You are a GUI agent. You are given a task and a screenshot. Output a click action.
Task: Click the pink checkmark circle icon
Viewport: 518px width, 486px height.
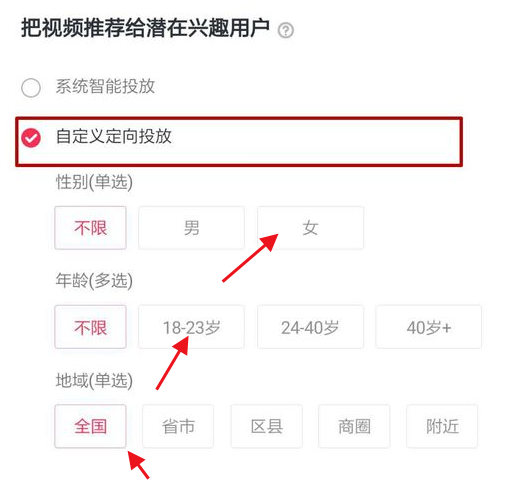pyautogui.click(x=31, y=138)
